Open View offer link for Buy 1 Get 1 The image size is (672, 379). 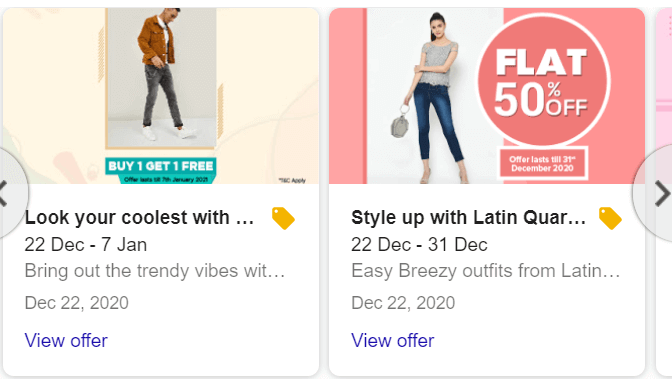66,341
